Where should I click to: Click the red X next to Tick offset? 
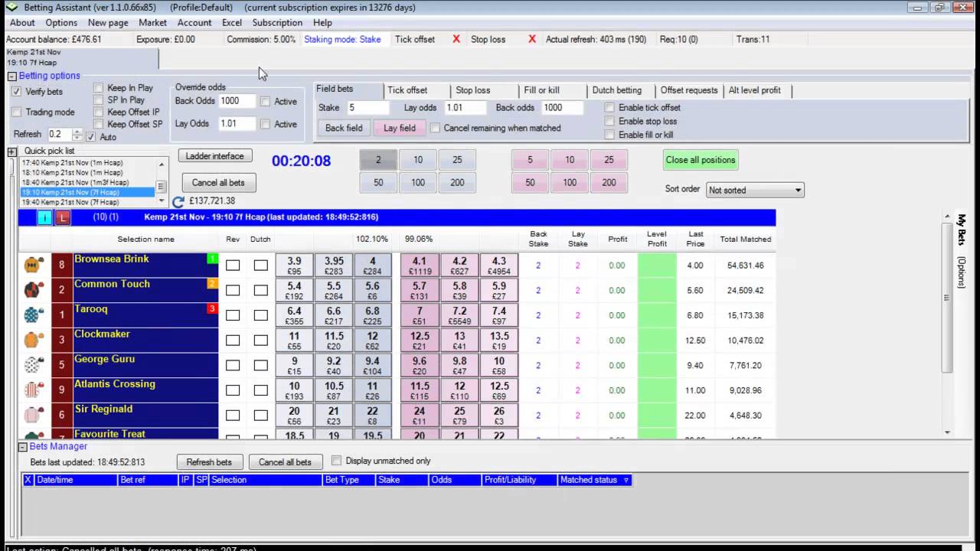(456, 39)
